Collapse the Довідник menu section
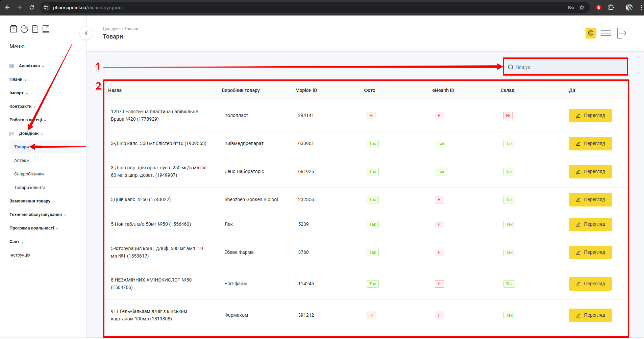 click(29, 134)
